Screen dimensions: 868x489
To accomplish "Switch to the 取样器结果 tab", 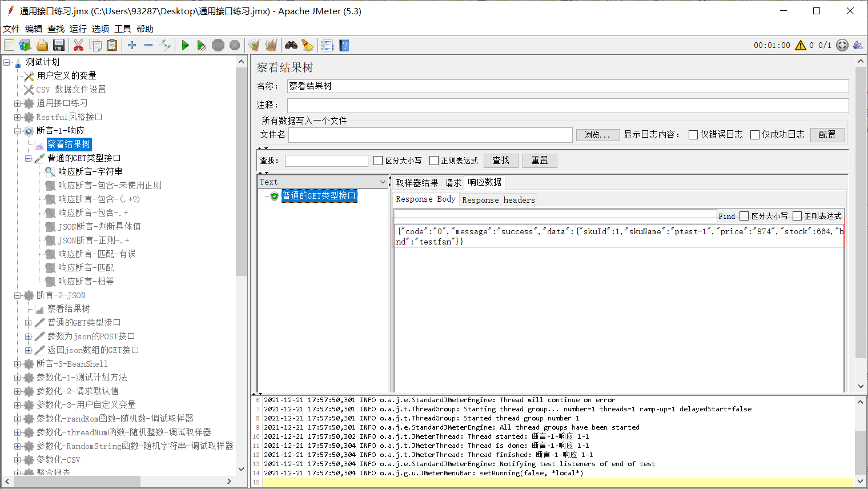I will click(417, 183).
